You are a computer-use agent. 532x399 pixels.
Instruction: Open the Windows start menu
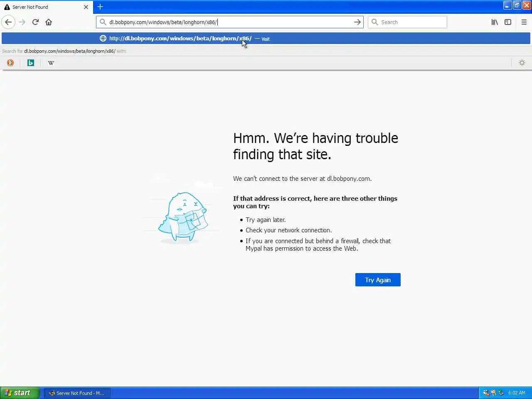(20, 393)
